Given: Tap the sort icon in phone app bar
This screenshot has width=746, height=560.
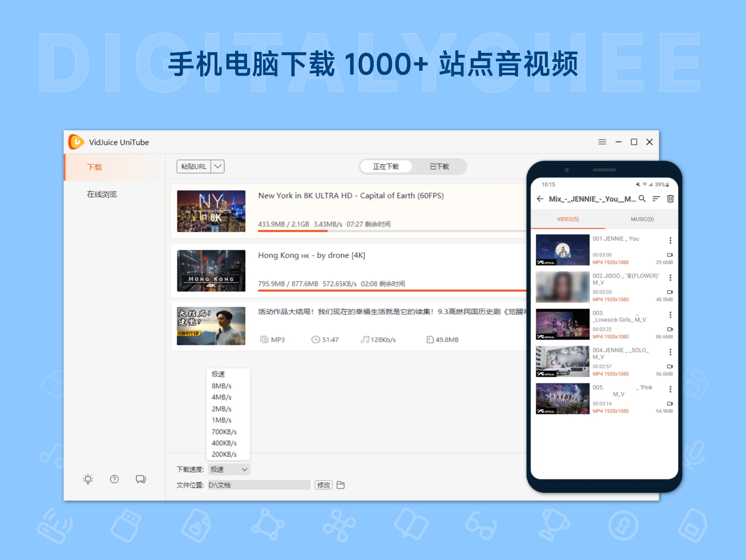Looking at the screenshot, I should tap(656, 199).
